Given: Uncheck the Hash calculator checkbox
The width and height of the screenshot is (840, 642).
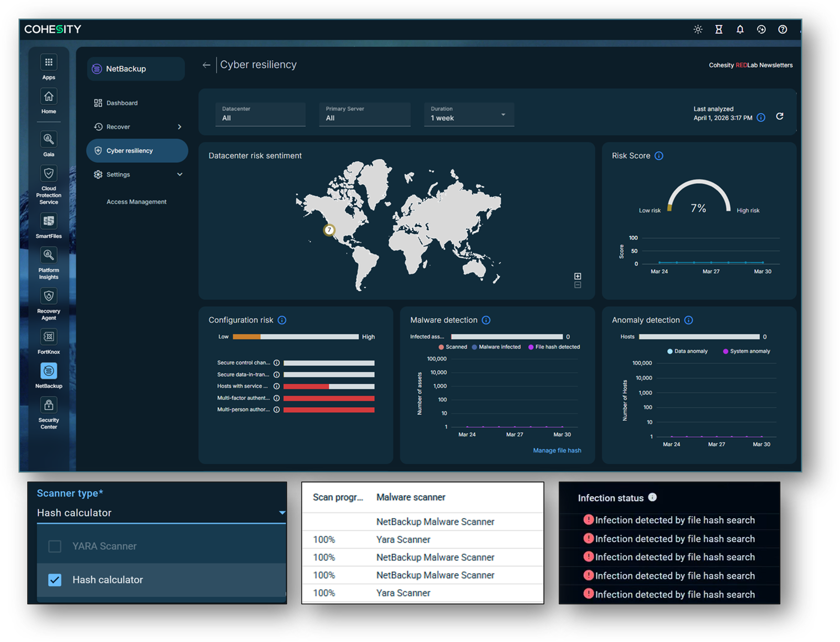Looking at the screenshot, I should [x=55, y=580].
